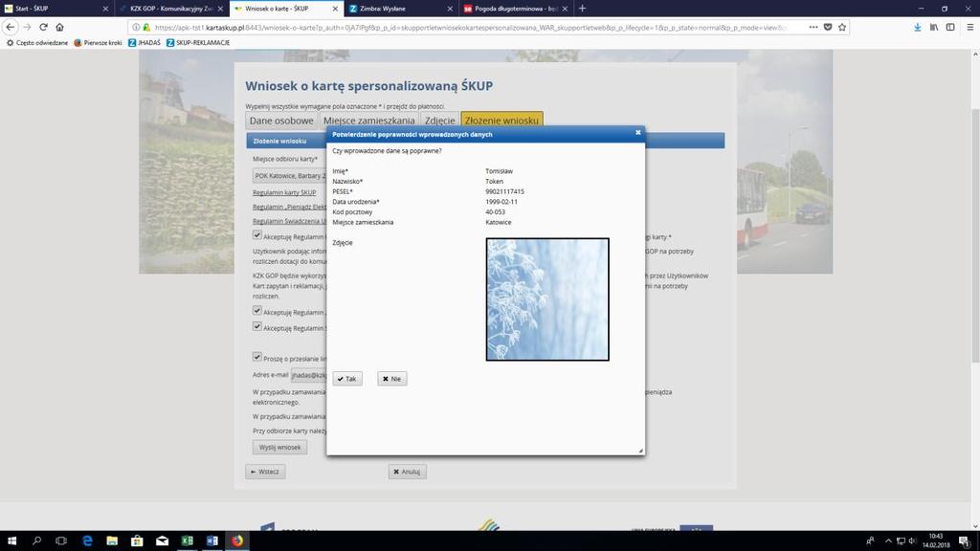Open a new browser tab with plus

pos(582,8)
